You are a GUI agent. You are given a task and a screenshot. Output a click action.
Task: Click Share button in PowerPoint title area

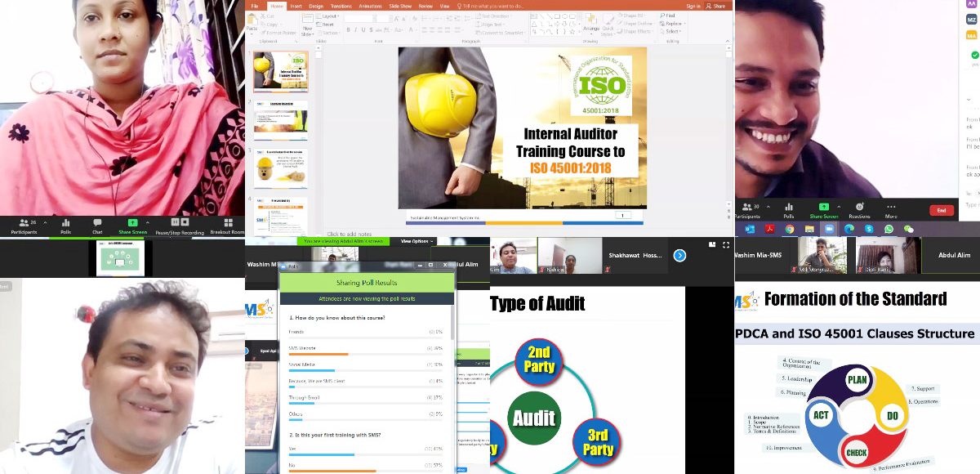pos(717,6)
